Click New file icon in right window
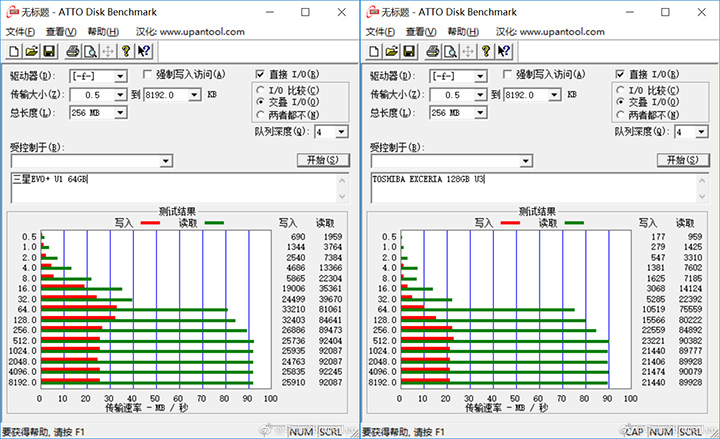 374,51
